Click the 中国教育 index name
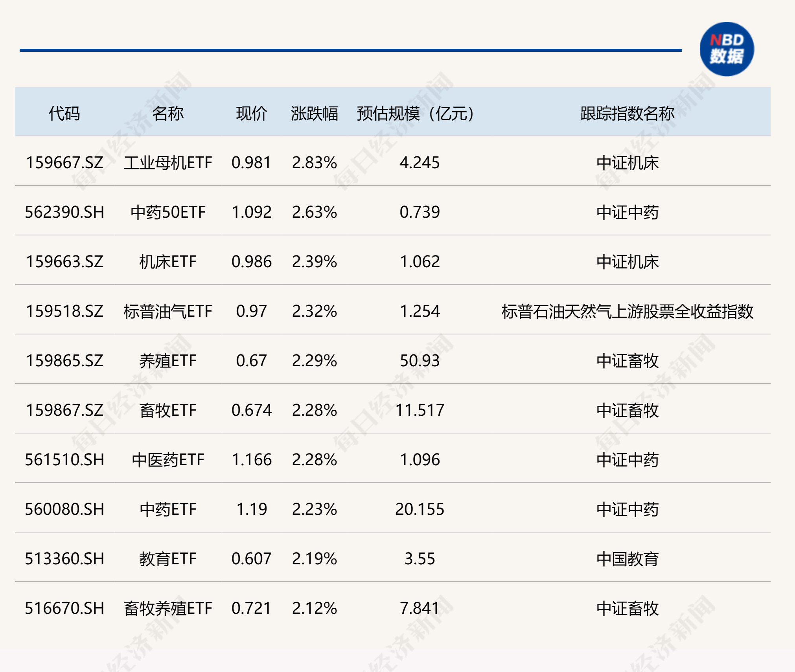Screen dimensions: 795x672 coord(627,559)
